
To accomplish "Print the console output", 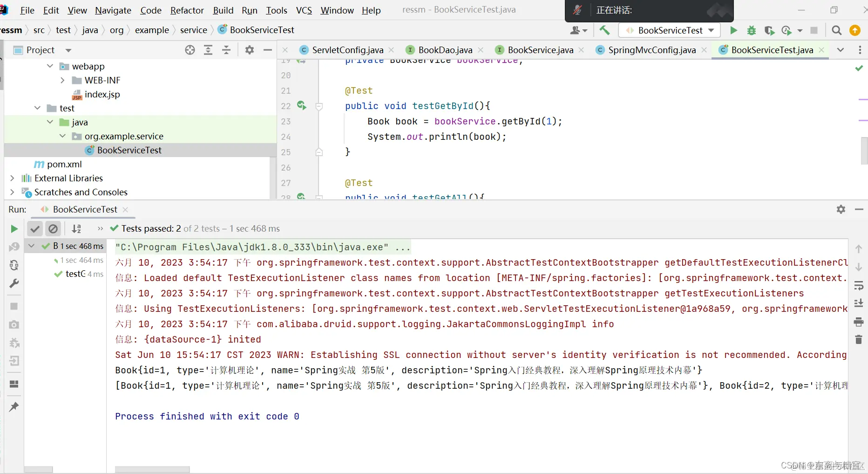I will pyautogui.click(x=859, y=322).
